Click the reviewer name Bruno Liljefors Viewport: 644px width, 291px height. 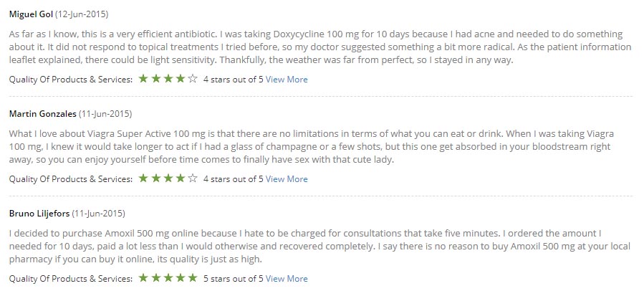pos(39,214)
